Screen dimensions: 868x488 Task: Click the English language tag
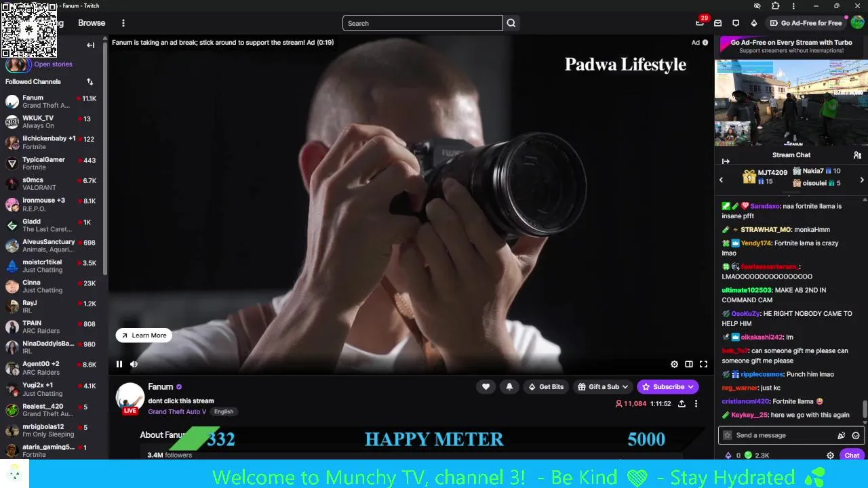tap(224, 411)
